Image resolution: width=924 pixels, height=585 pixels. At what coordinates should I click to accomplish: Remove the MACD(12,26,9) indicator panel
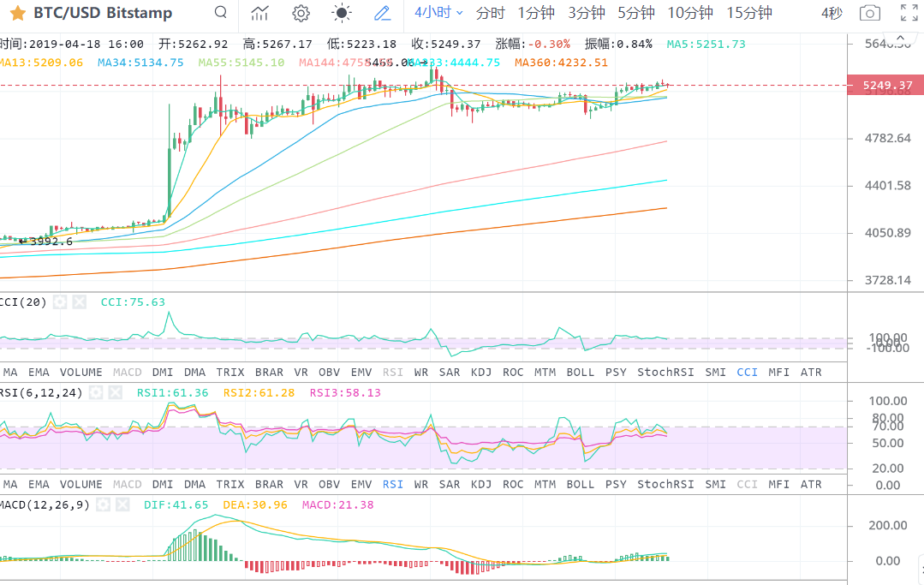pos(122,505)
